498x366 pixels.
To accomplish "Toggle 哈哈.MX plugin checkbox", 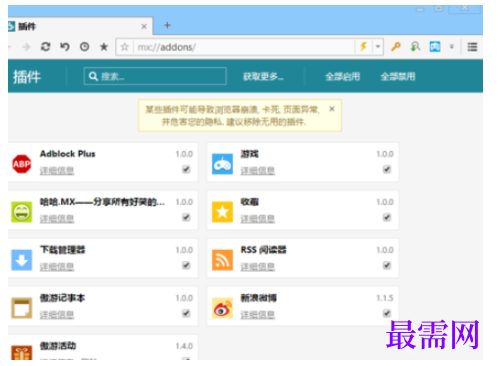I will (x=186, y=217).
